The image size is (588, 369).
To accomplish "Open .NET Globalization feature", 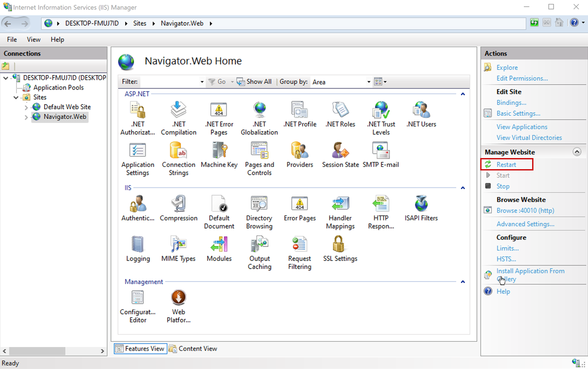I will (x=259, y=118).
